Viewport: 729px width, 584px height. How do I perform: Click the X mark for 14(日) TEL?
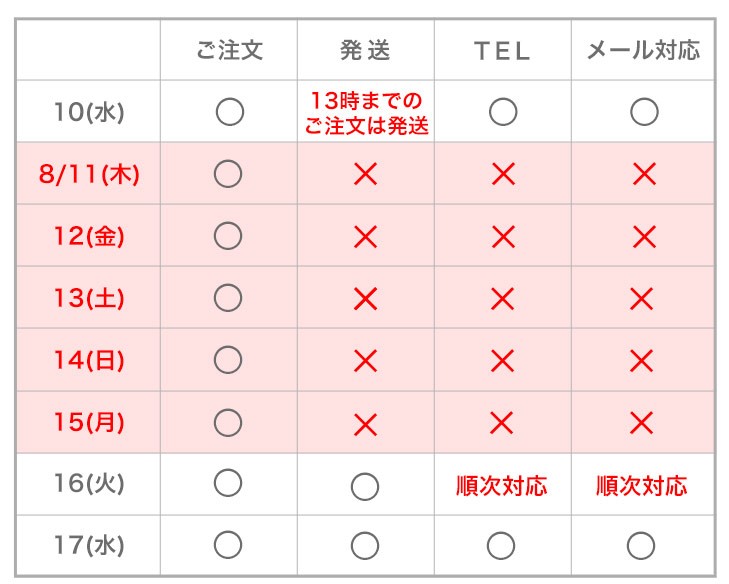(502, 360)
